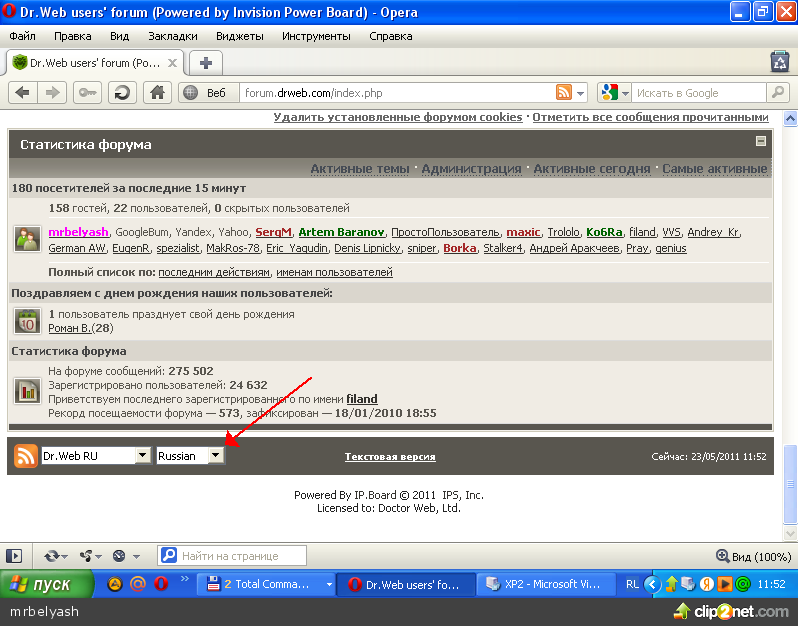Expand the Dr.Web RU skin dropdown
798x626 pixels.
point(143,456)
